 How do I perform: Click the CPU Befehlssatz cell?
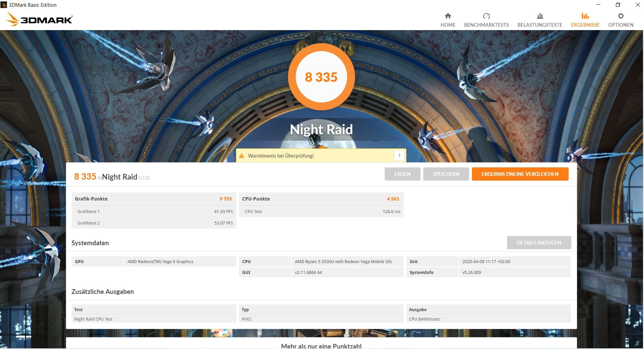[x=488, y=319]
